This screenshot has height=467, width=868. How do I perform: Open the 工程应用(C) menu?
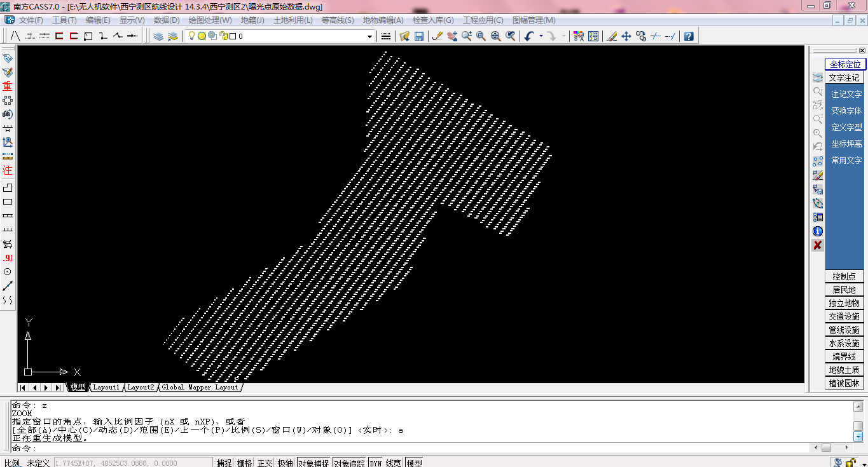click(x=483, y=20)
